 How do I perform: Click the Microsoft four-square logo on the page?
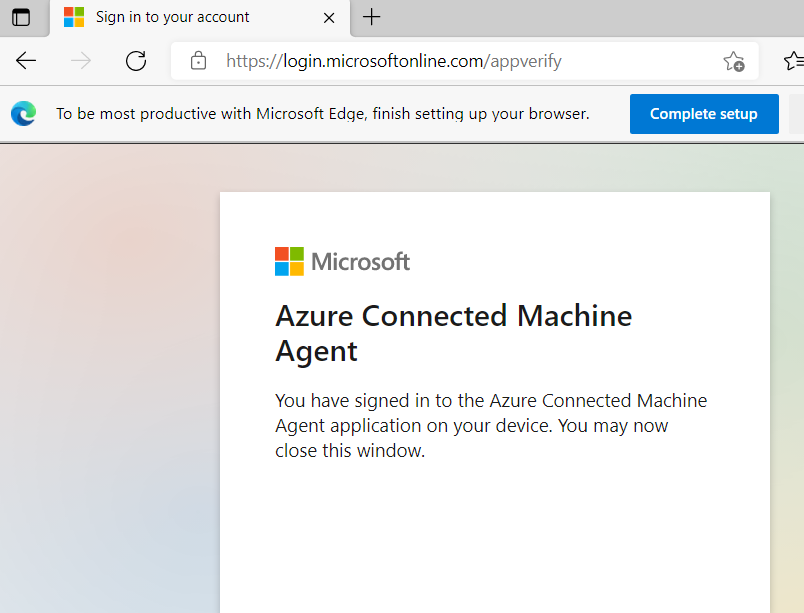[x=289, y=262]
